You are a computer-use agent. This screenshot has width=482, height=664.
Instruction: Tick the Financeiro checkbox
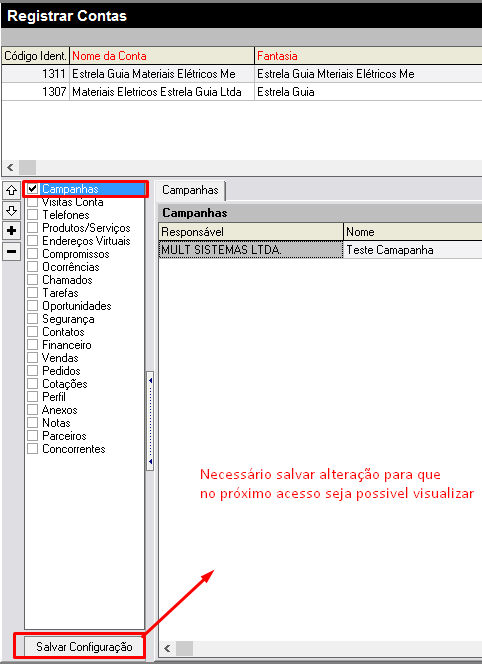point(33,345)
